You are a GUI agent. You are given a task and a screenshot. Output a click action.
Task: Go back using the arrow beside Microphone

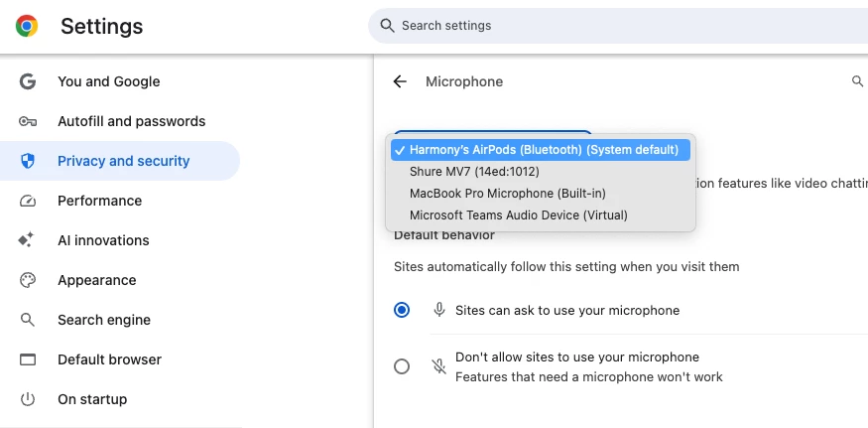pyautogui.click(x=400, y=81)
